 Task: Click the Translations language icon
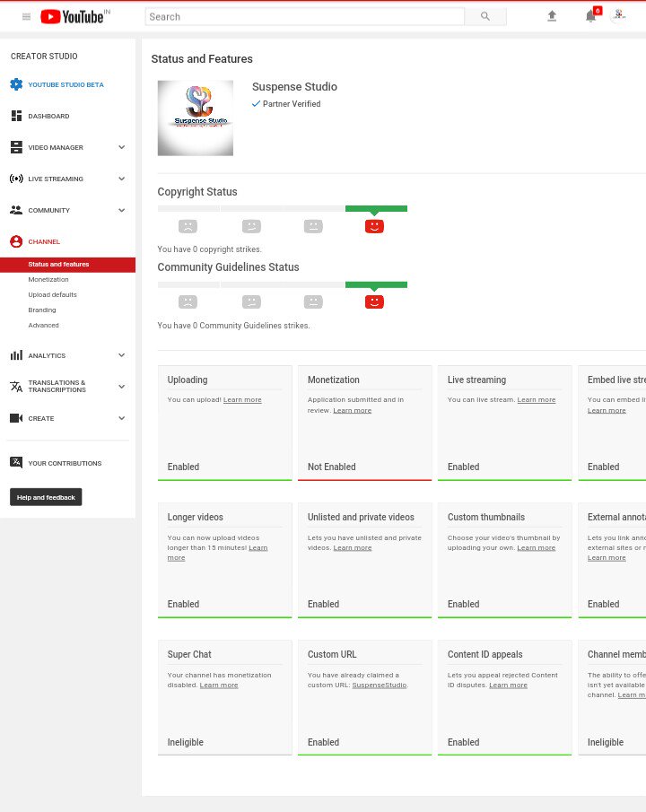point(16,387)
